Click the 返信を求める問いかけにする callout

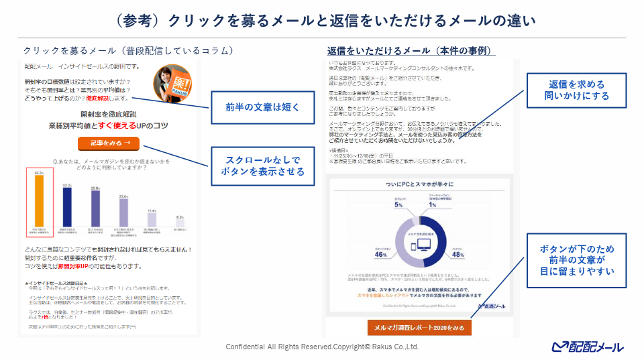pos(577,90)
